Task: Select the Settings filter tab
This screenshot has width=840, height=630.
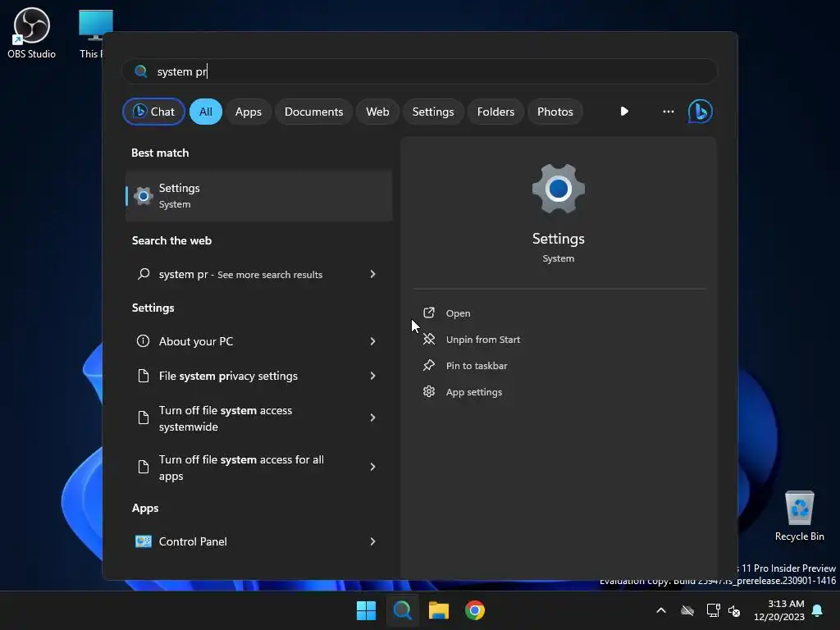Action: click(433, 112)
